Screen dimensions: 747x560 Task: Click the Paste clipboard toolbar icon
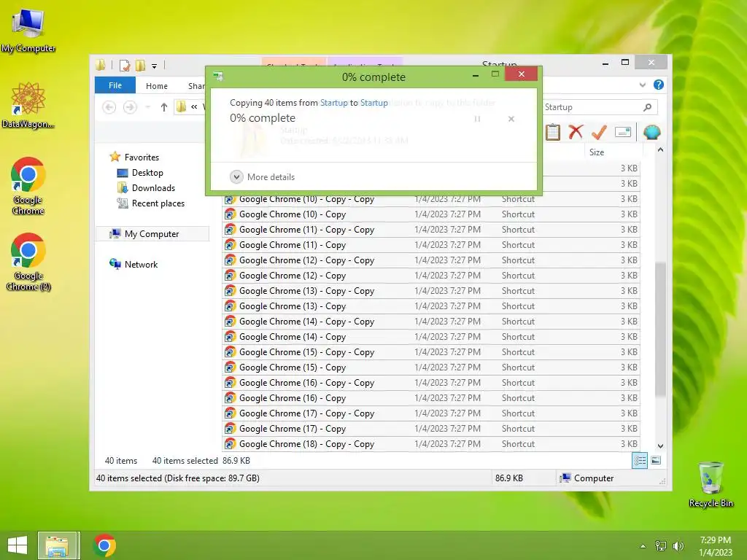tap(553, 132)
